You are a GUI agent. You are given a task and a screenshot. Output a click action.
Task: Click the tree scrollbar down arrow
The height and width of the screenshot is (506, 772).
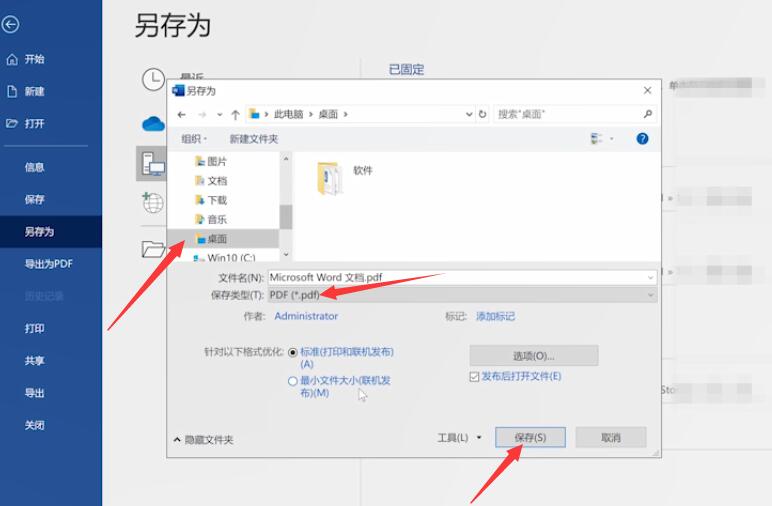tap(286, 254)
